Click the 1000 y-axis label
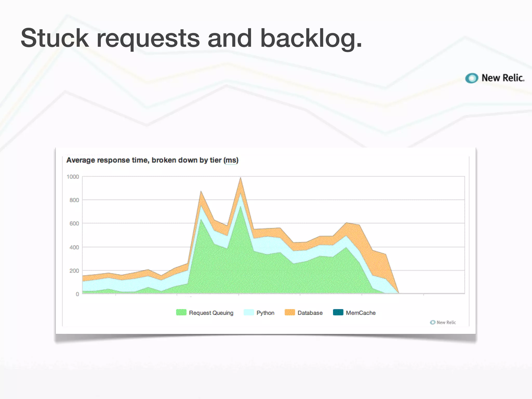 [x=73, y=177]
